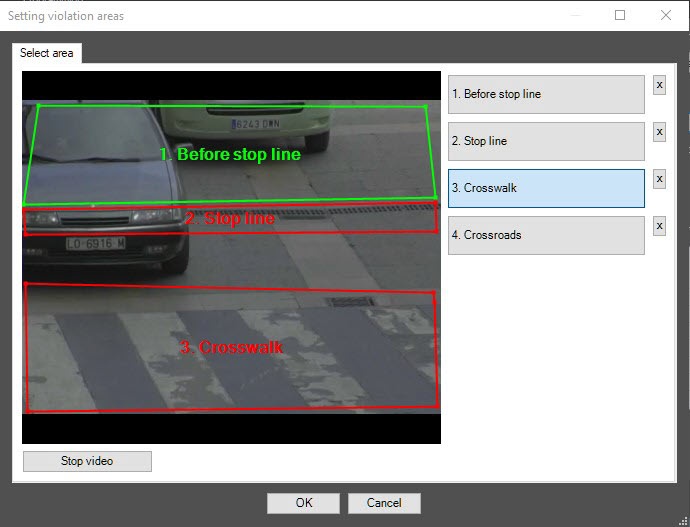Screen dimensions: 690x527
Task: Switch to the Select area tab
Action: coord(47,53)
